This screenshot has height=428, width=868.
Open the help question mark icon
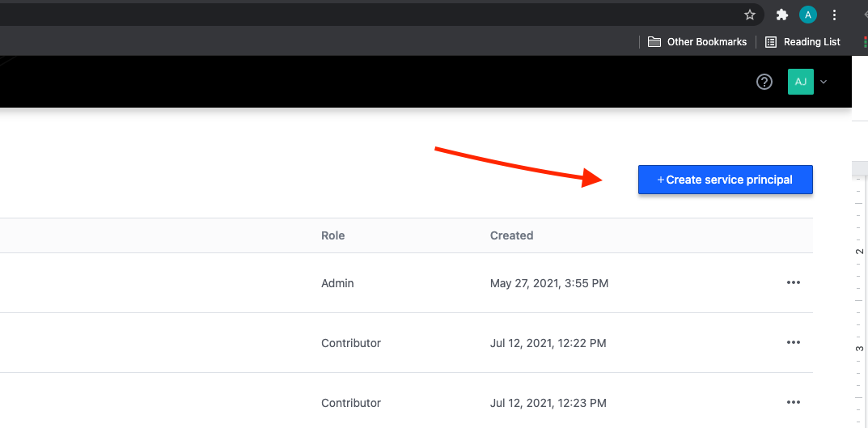(764, 82)
